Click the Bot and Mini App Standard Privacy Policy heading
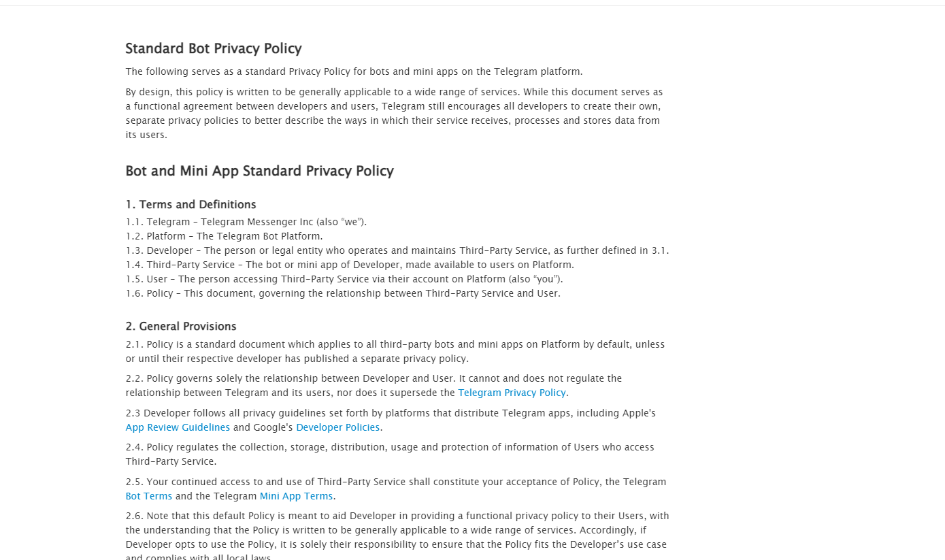The width and height of the screenshot is (945, 560). pos(259,171)
